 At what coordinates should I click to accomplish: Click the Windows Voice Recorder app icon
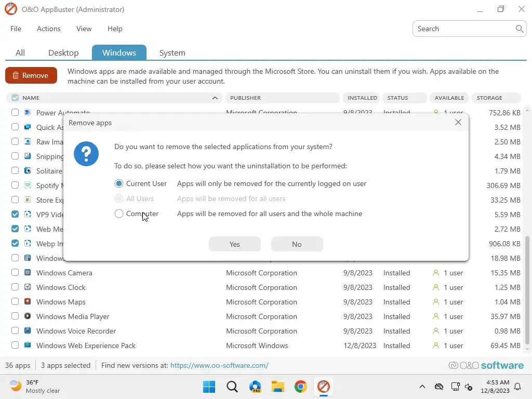tap(28, 330)
